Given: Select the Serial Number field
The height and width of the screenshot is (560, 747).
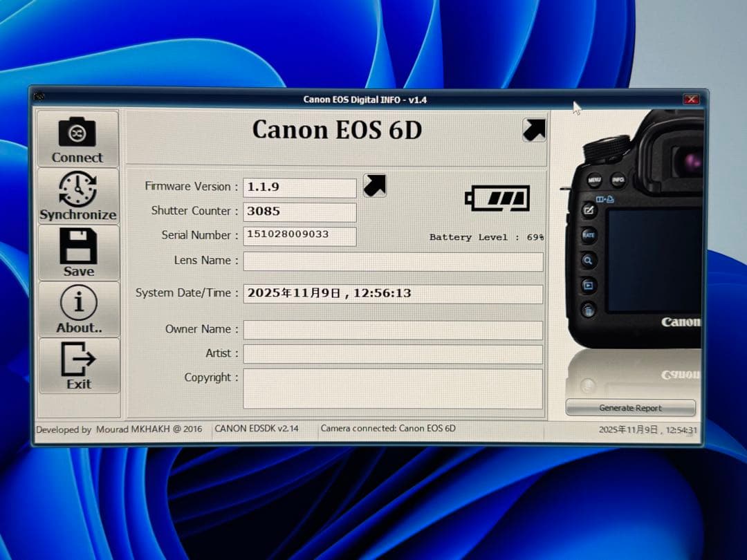Looking at the screenshot, I should click(x=299, y=236).
